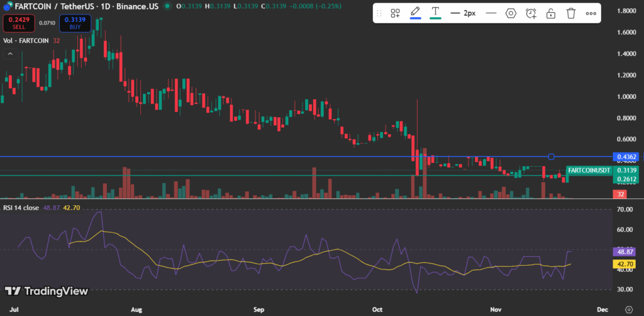
Task: Click the red 32 volume label
Action: [619, 195]
